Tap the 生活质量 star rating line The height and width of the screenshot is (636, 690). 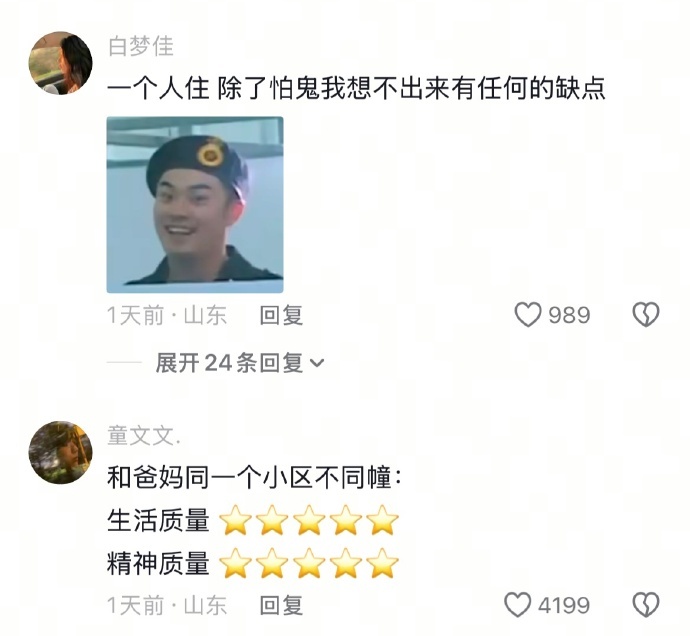(253, 520)
